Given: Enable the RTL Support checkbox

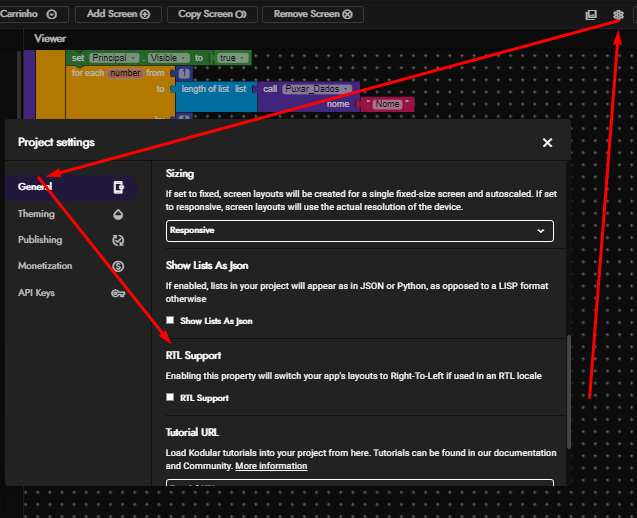Looking at the screenshot, I should click(x=171, y=398).
